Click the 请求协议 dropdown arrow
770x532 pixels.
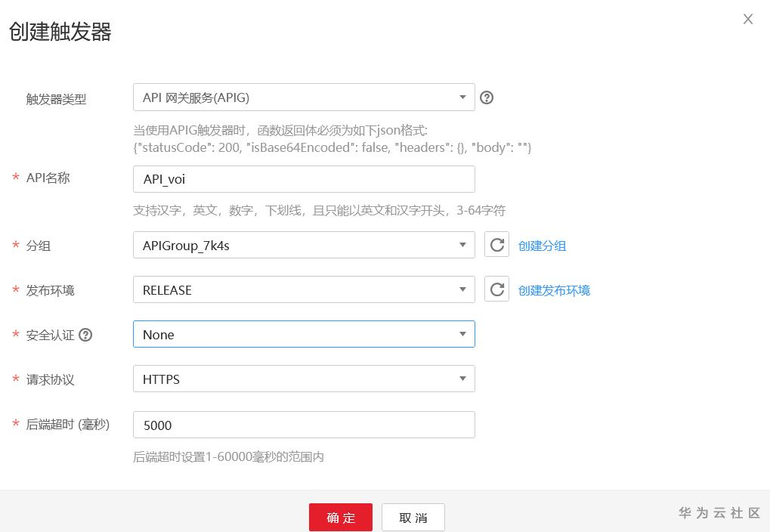tap(462, 379)
